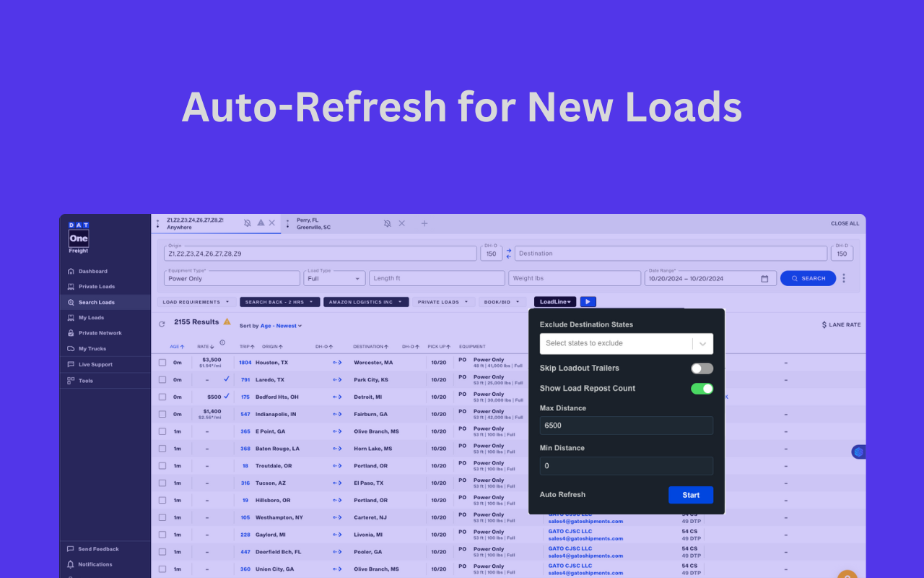
Task: Refresh the results with the circular arrow icon
Action: point(161,324)
